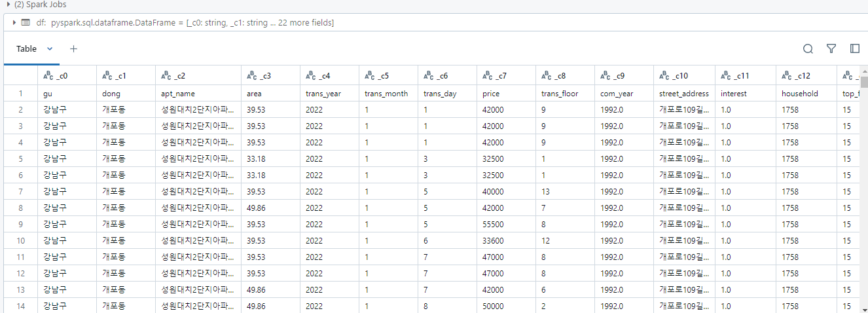Click the string type icon of _c7

(488, 76)
